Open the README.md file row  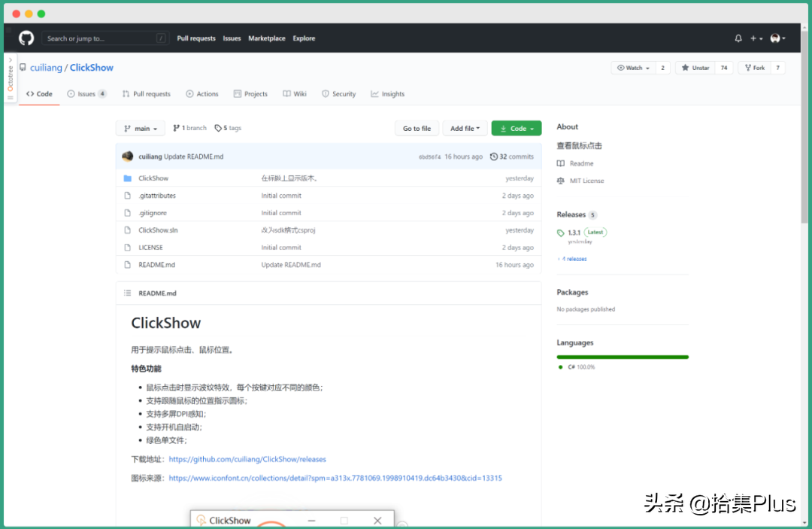[329, 265]
